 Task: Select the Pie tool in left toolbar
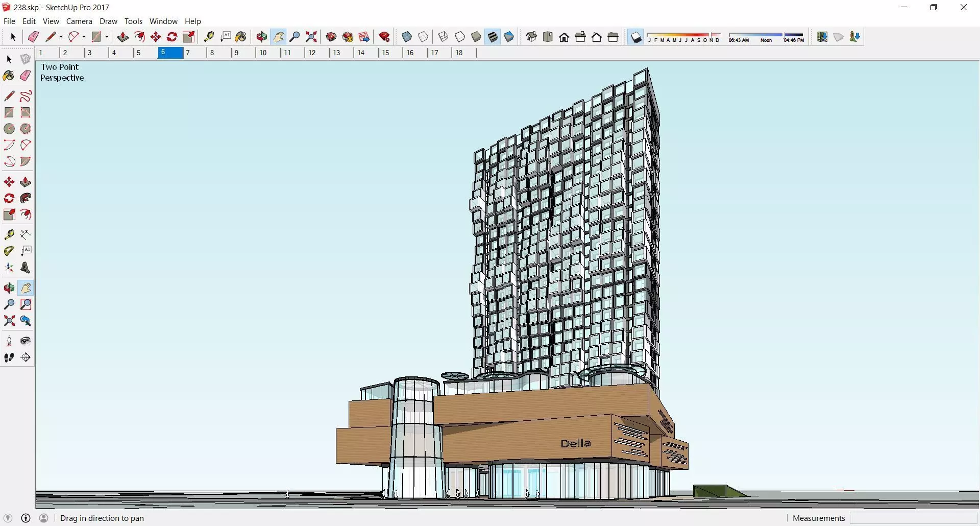click(x=26, y=161)
